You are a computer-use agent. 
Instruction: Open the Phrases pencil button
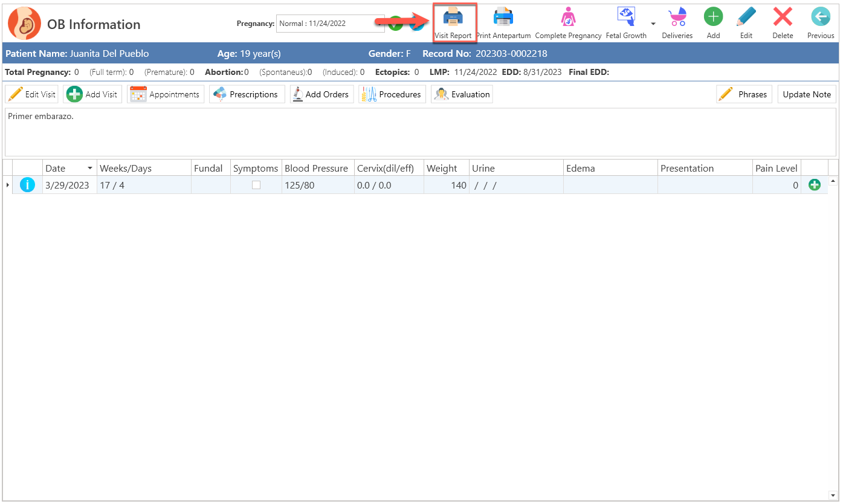(x=744, y=94)
